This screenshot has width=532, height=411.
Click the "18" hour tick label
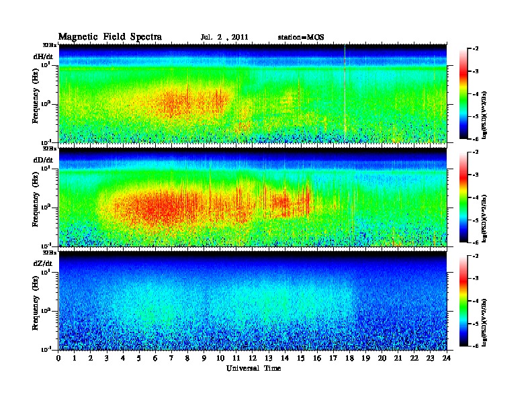[349, 358]
